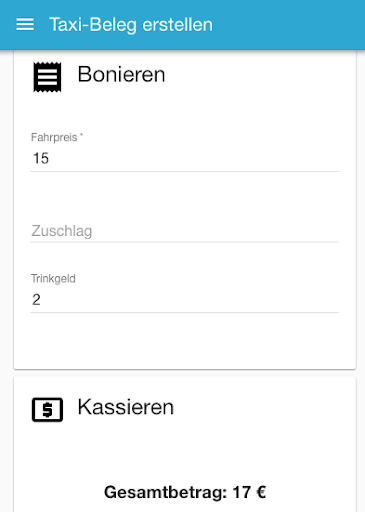Click the Bonieren receipt icon

pos(47,77)
